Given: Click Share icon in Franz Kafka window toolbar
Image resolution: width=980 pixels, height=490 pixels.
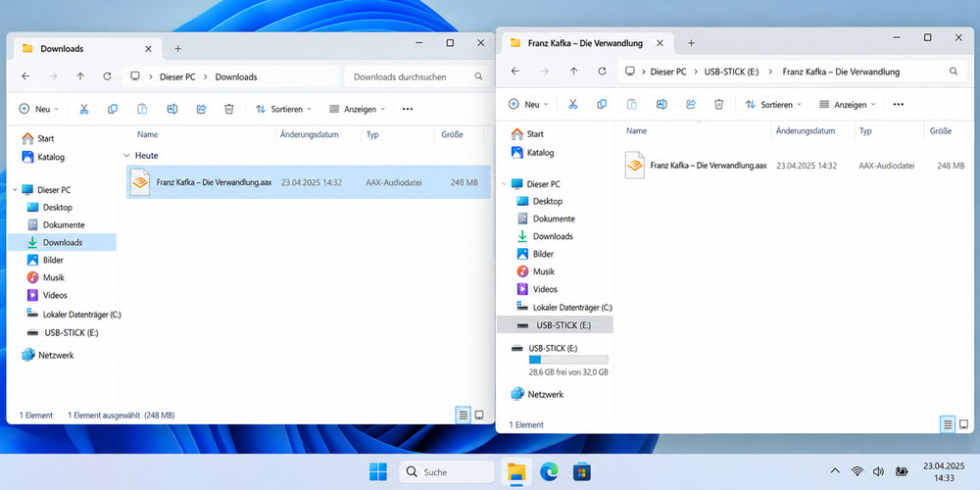Looking at the screenshot, I should 691,105.
